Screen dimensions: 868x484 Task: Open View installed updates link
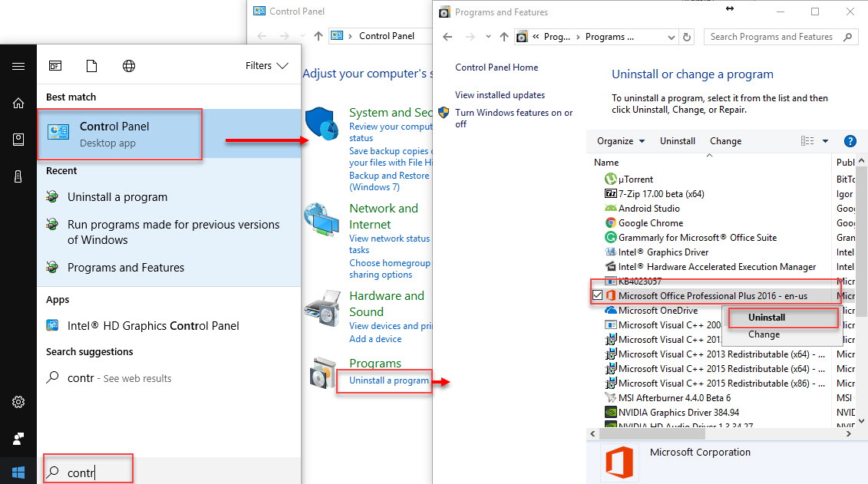500,95
